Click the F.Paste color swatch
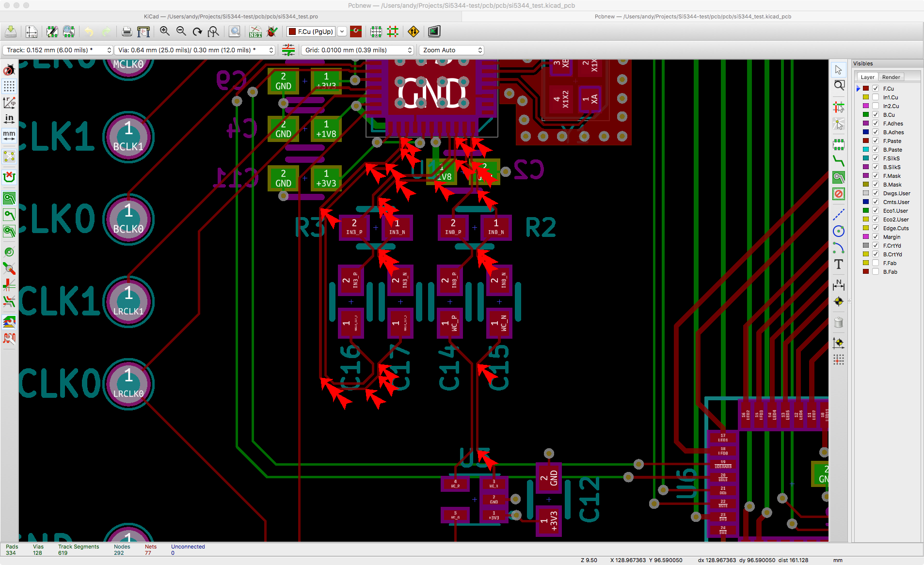Image resolution: width=924 pixels, height=565 pixels. click(x=866, y=141)
